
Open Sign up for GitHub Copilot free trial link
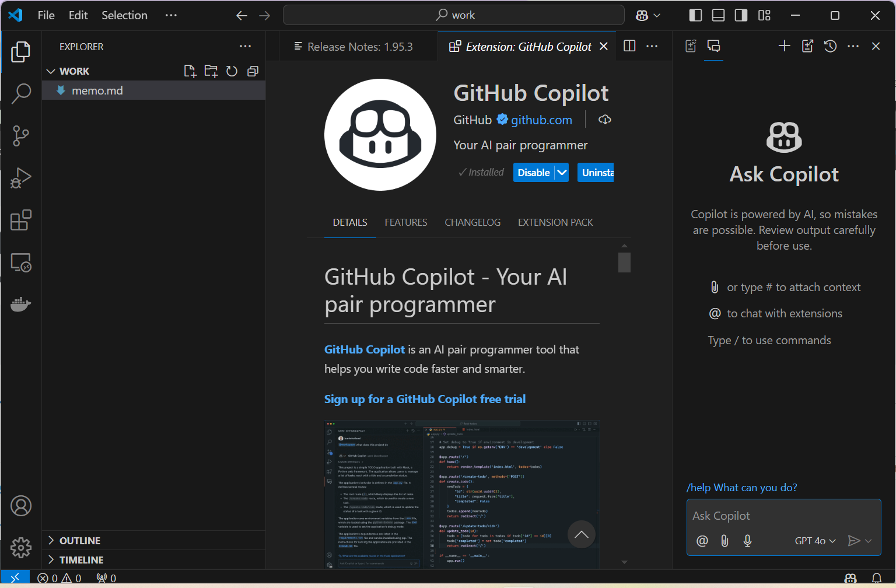click(425, 399)
